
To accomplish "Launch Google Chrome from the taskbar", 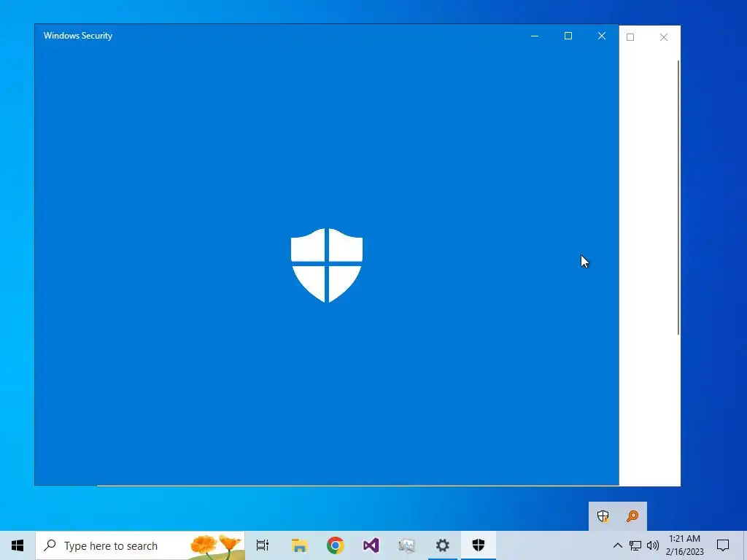I will (x=336, y=545).
